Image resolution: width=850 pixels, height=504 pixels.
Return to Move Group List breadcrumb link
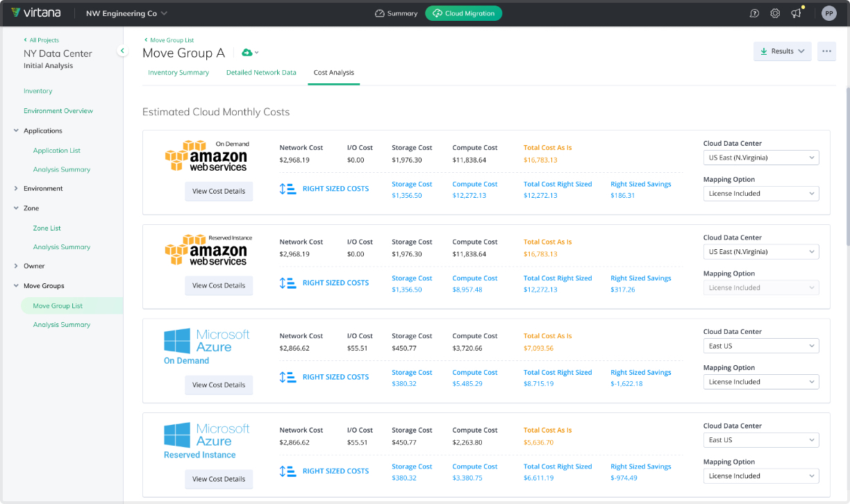point(169,40)
